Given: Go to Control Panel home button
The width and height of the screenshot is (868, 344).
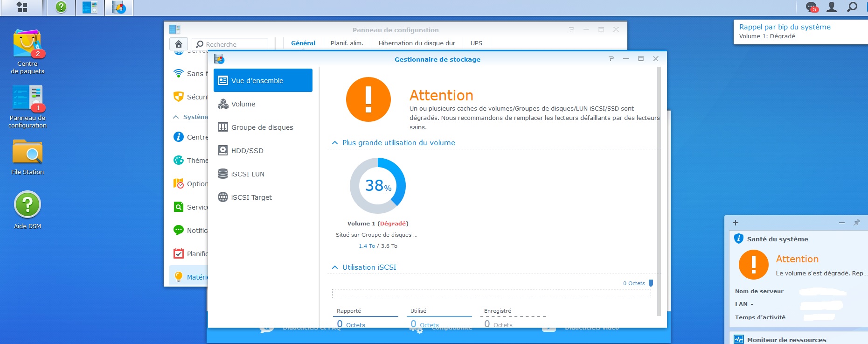Looking at the screenshot, I should (179, 44).
